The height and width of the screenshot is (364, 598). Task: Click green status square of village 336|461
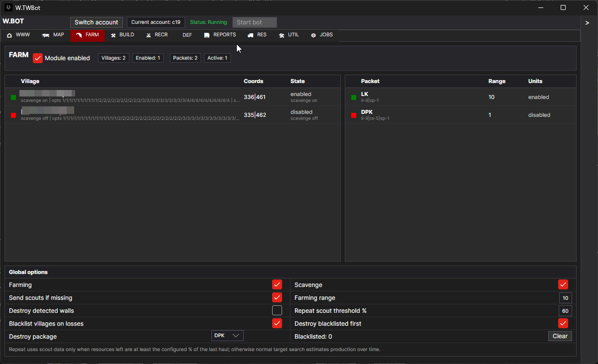13,97
